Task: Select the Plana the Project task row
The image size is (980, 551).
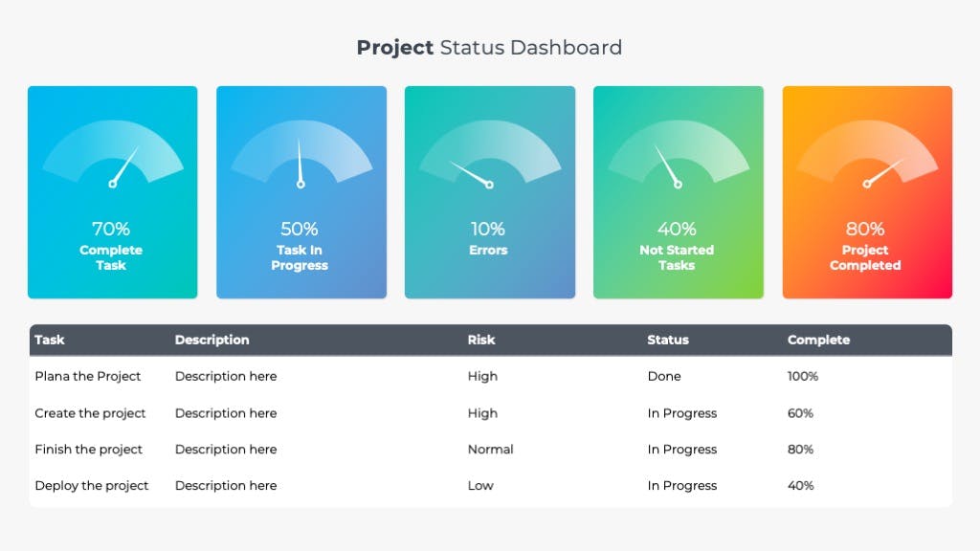Action: (x=491, y=376)
